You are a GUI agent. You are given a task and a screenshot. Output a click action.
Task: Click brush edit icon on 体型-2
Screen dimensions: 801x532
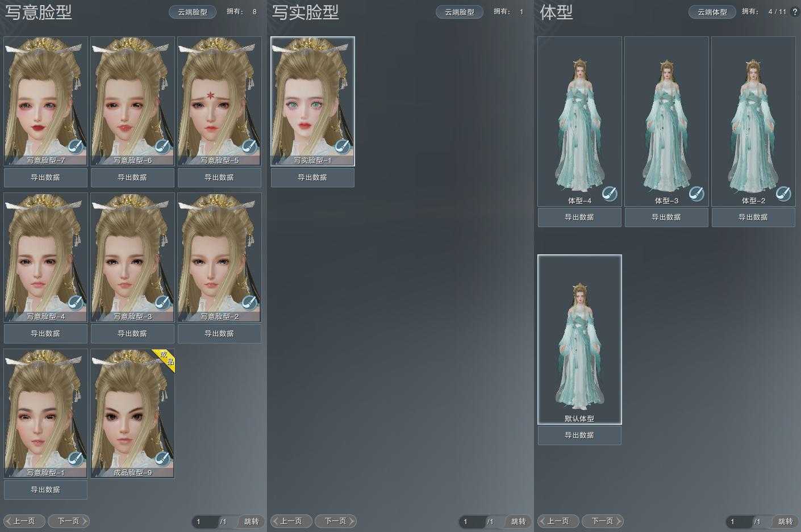[x=783, y=194]
